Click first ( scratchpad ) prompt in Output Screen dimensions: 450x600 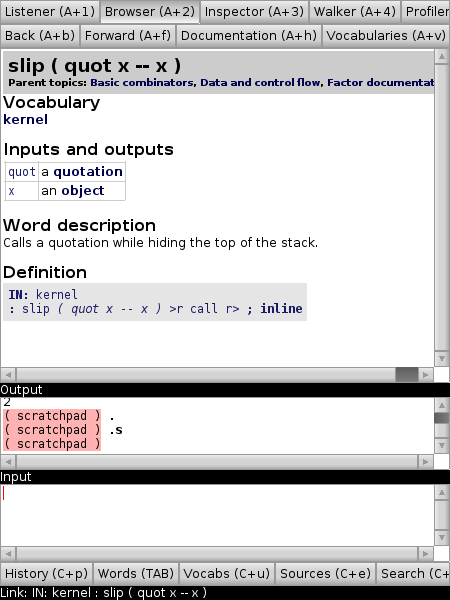click(x=52, y=416)
